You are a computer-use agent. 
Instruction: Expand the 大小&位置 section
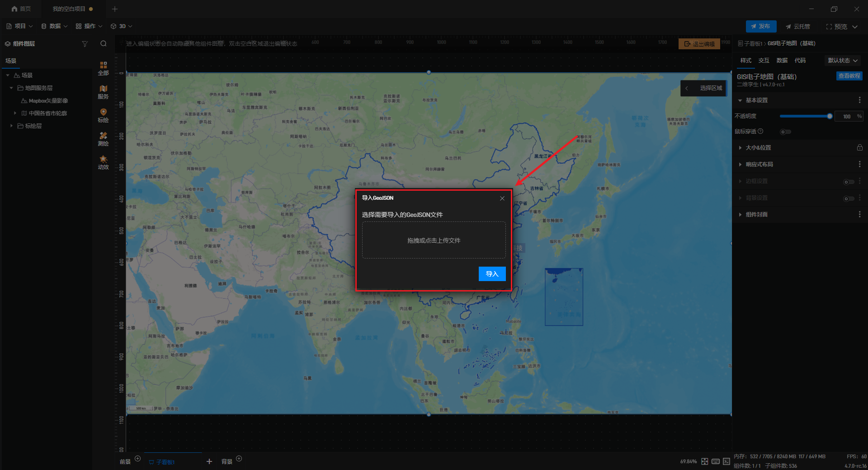coord(740,148)
